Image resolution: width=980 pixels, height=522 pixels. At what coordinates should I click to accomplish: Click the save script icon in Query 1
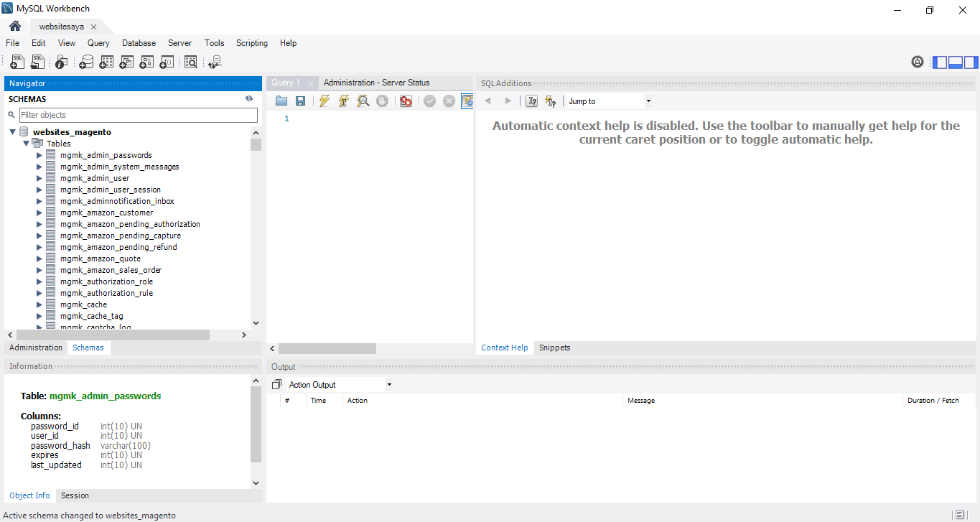(301, 101)
